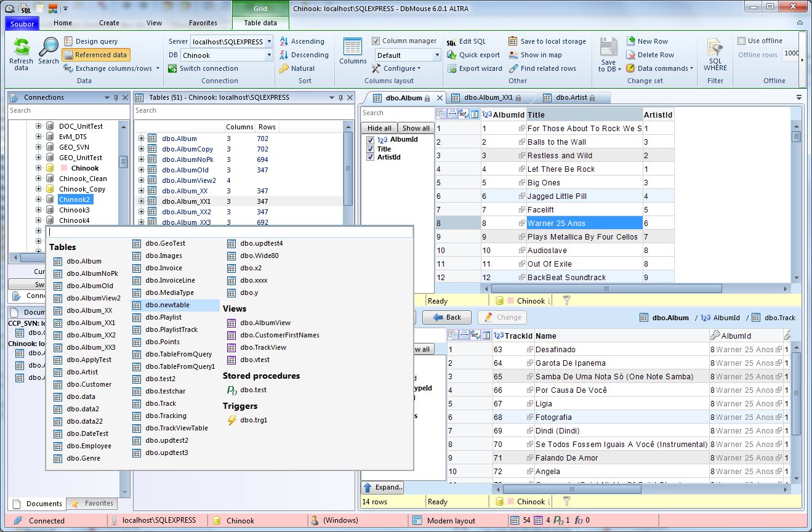
Task: Toggle the Referenced data button
Action: 96,55
